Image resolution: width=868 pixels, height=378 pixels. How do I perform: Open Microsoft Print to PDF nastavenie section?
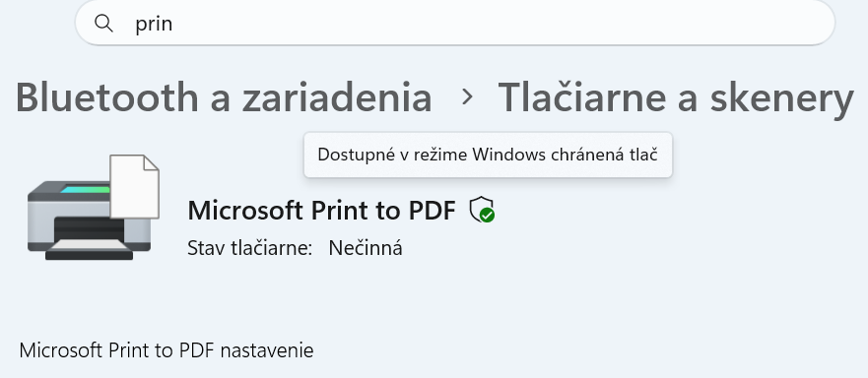[167, 350]
